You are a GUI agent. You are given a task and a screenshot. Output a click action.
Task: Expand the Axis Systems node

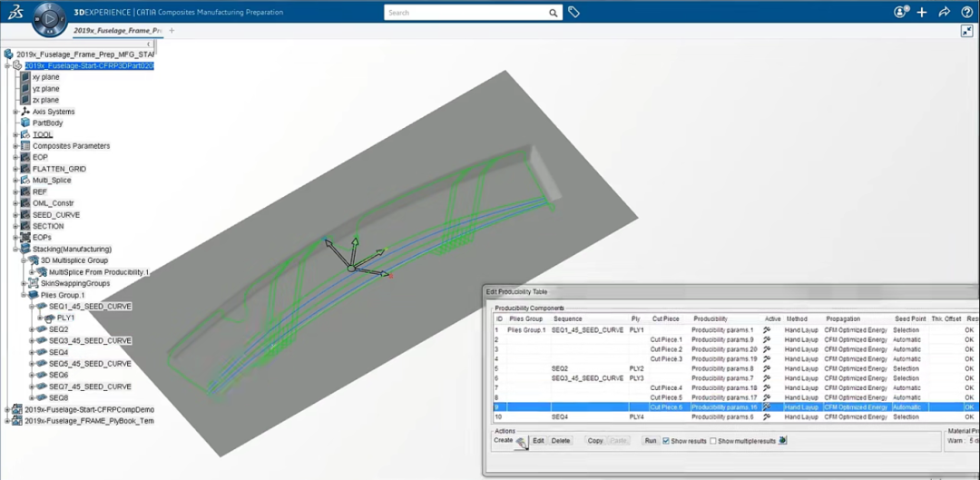point(16,112)
